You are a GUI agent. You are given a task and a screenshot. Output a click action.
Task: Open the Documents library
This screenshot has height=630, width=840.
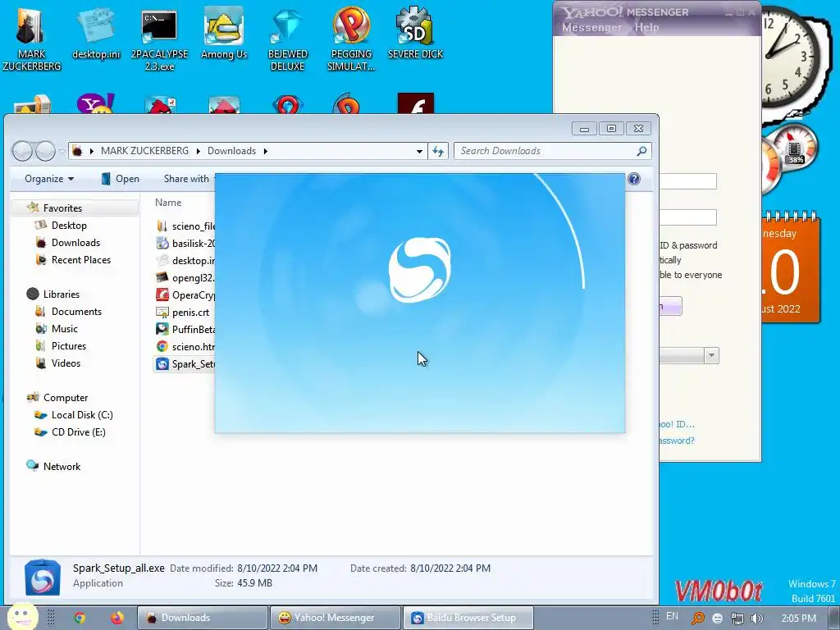click(76, 311)
